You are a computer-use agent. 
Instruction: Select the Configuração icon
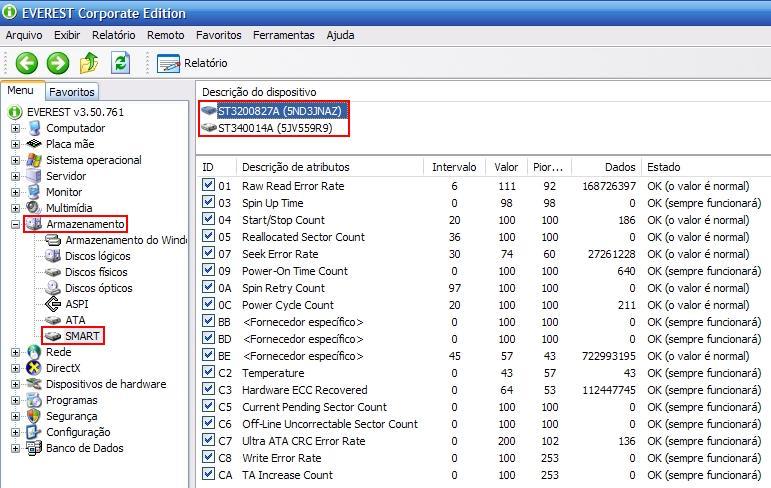(33, 432)
